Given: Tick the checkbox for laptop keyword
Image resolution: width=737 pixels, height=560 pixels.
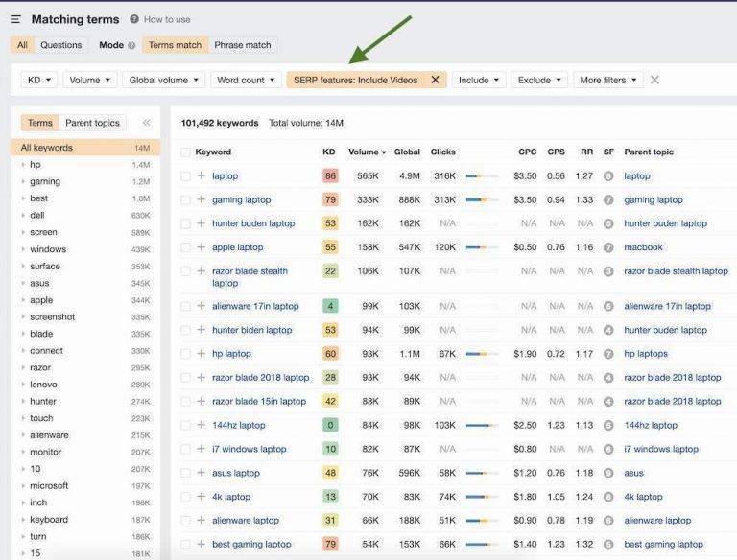Looking at the screenshot, I should click(x=185, y=176).
